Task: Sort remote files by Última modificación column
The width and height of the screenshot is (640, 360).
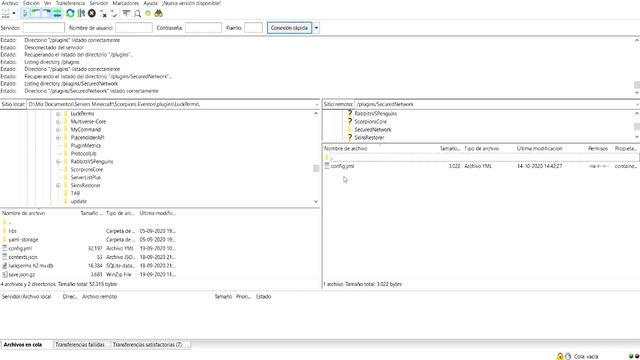Action: (540, 149)
